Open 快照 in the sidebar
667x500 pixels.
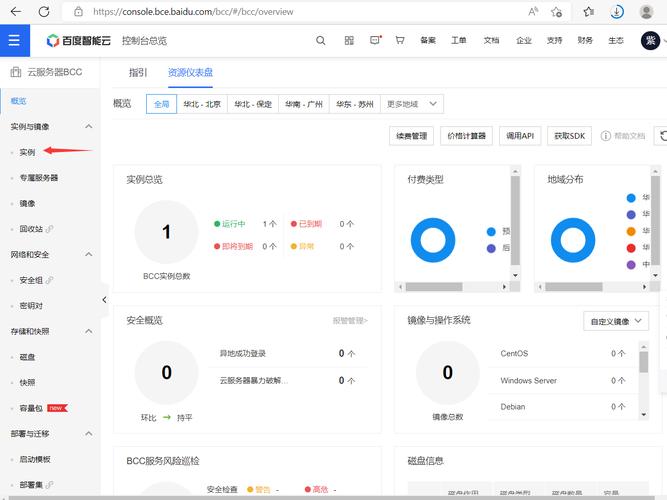[27, 383]
